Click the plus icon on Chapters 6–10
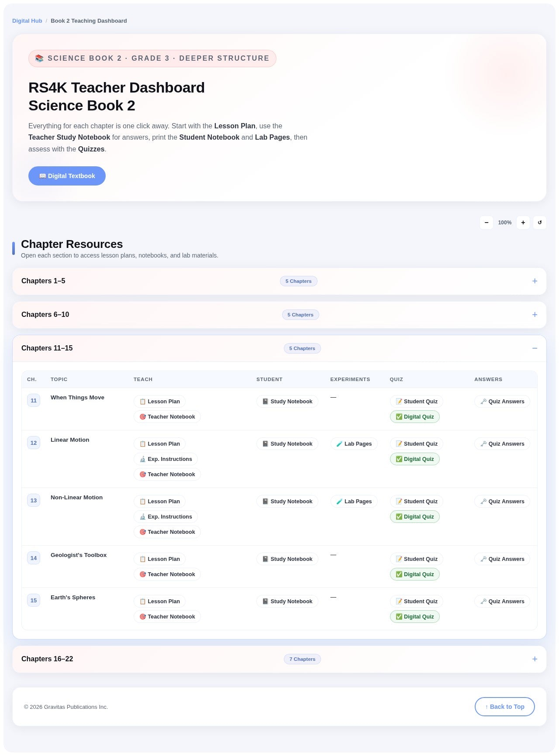 (x=535, y=315)
